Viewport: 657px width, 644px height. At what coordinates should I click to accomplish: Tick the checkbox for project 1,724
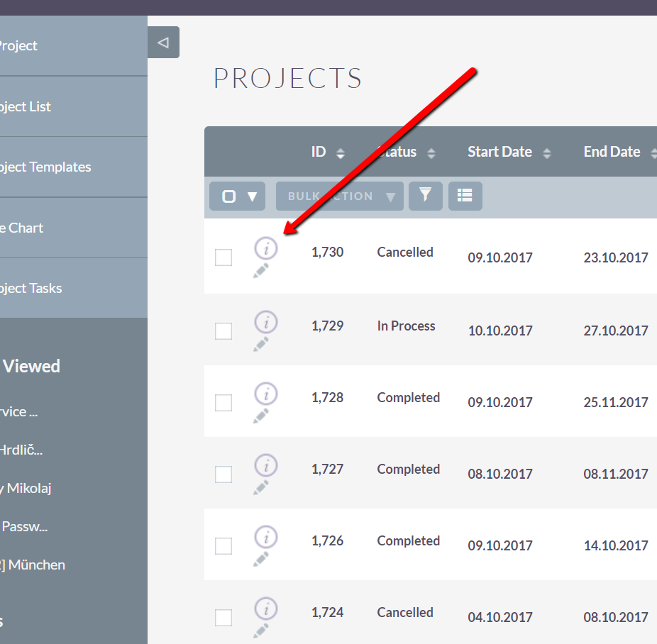[223, 617]
